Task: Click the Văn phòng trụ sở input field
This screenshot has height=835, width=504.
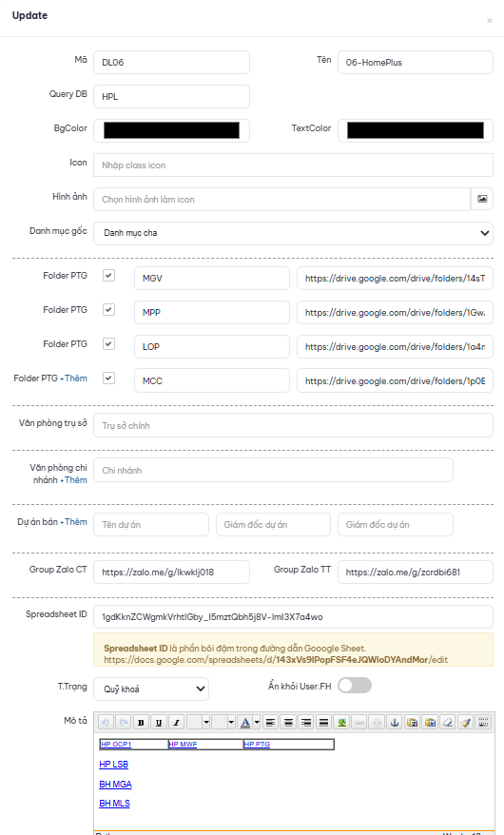Action: point(293,425)
